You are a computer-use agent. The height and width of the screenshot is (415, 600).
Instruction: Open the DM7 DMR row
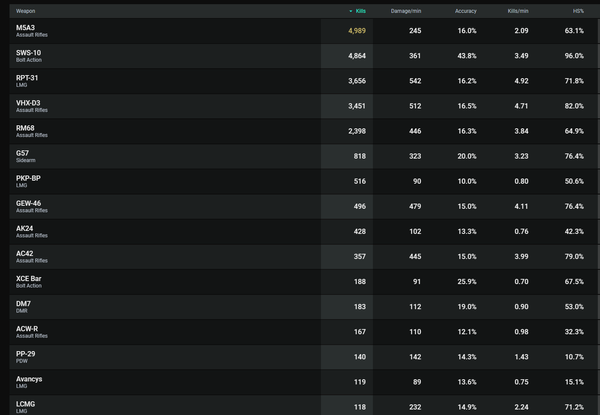point(304,307)
